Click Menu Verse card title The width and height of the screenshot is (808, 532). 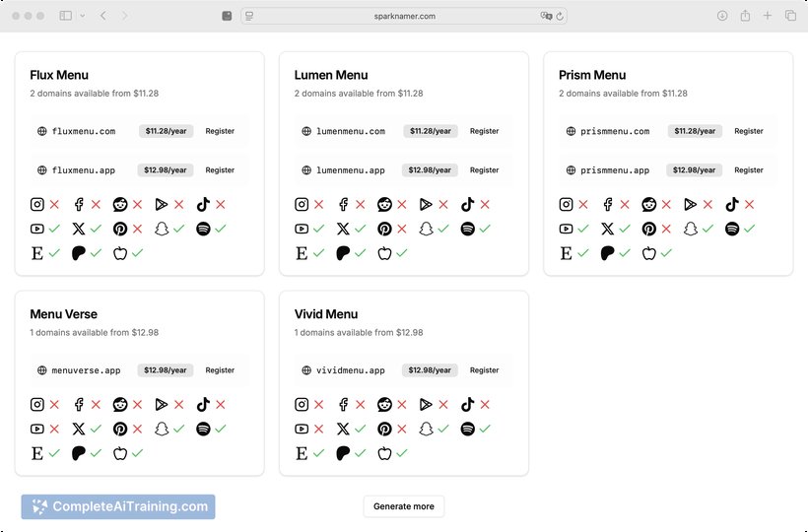point(63,314)
